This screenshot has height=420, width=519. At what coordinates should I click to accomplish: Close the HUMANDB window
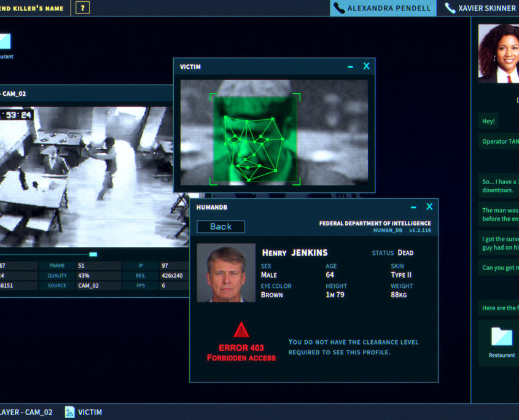pyautogui.click(x=429, y=207)
